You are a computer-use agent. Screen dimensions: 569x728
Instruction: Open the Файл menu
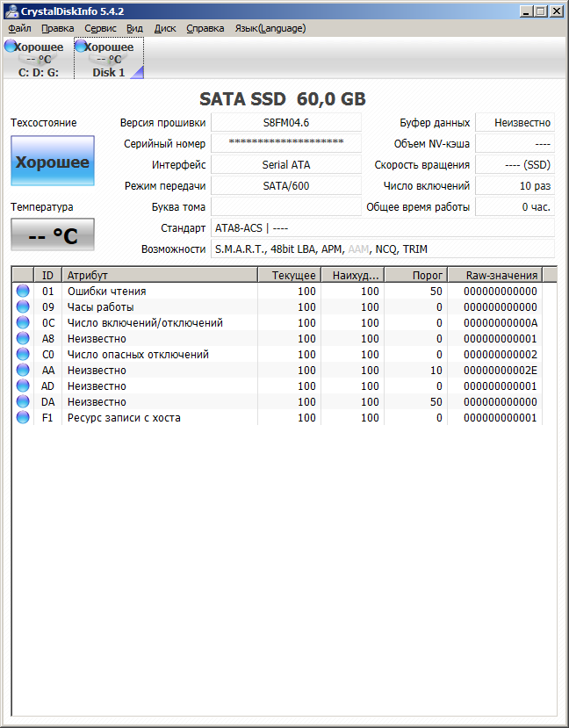[19, 28]
